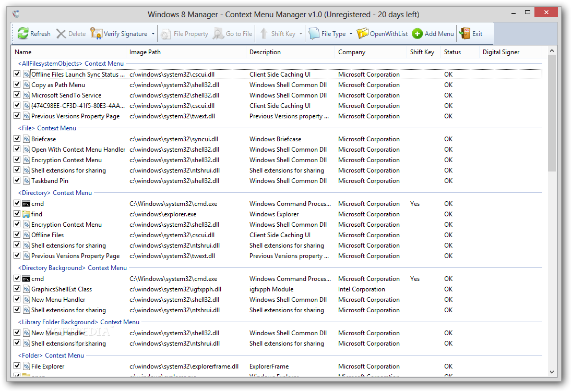The image size is (572, 392).
Task: Click the OpenWithList button label
Action: coord(389,34)
